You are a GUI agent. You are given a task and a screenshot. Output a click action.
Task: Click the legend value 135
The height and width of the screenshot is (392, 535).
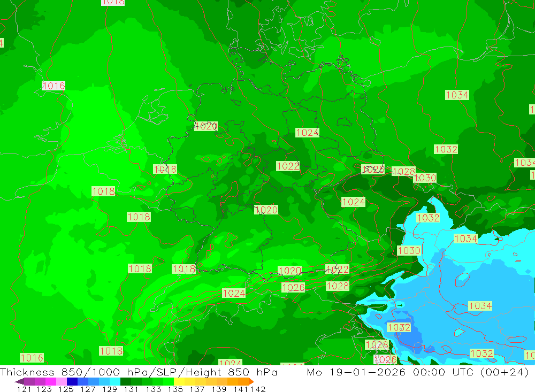tap(175, 389)
